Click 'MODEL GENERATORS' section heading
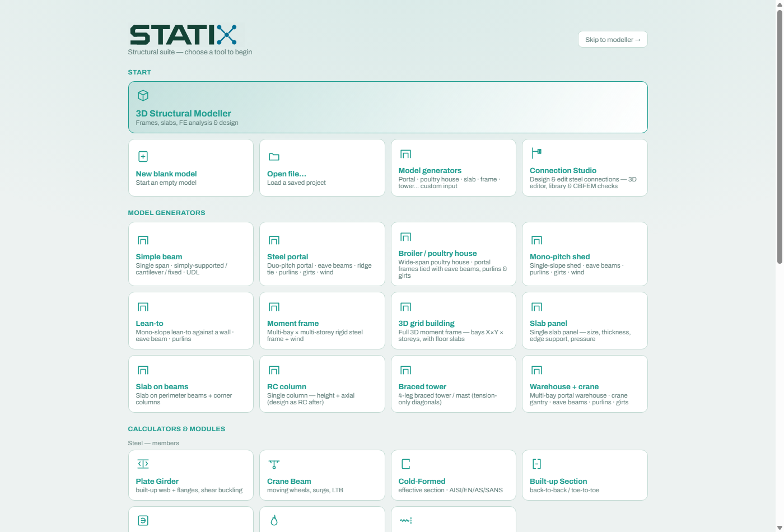 point(166,213)
